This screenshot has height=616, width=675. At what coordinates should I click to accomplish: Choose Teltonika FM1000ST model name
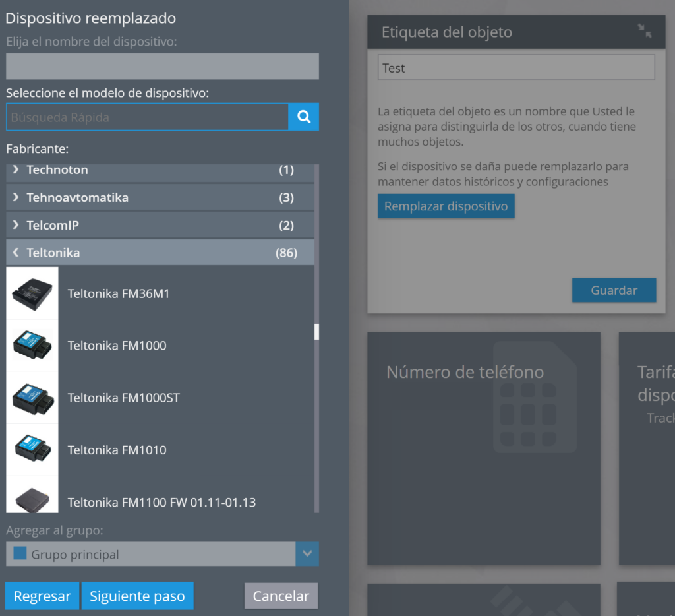[124, 398]
